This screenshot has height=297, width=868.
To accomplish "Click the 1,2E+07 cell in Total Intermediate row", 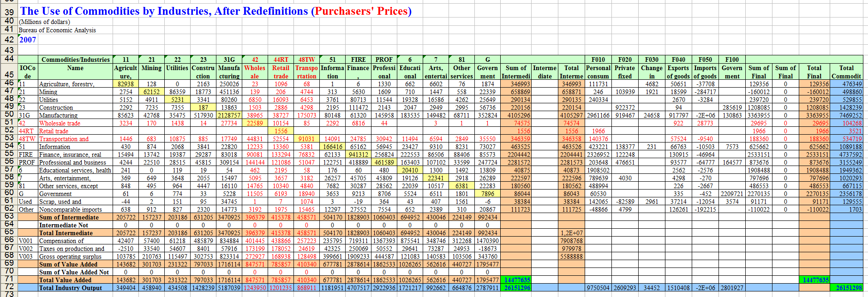I will tap(571, 233).
